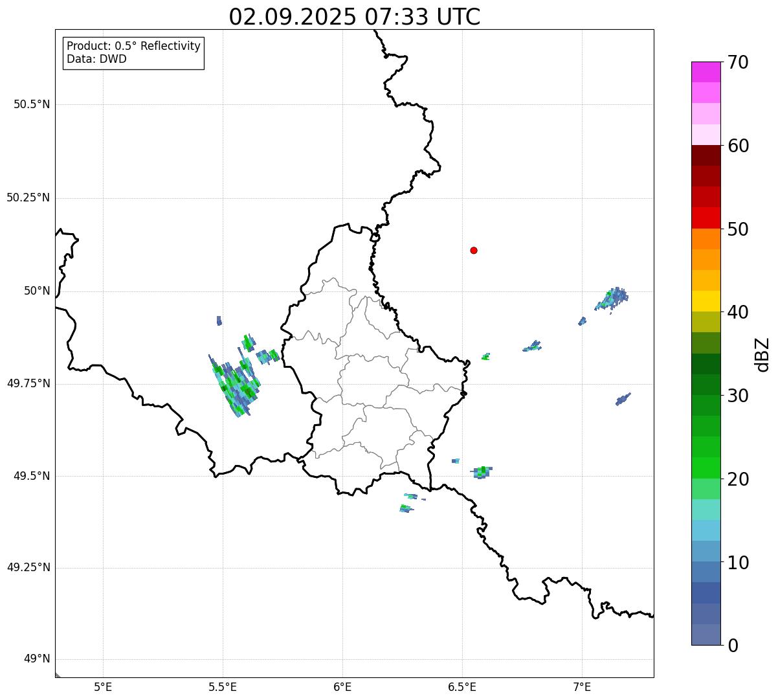Select the olive-yellow band below 40
778x700 pixels.
706,322
